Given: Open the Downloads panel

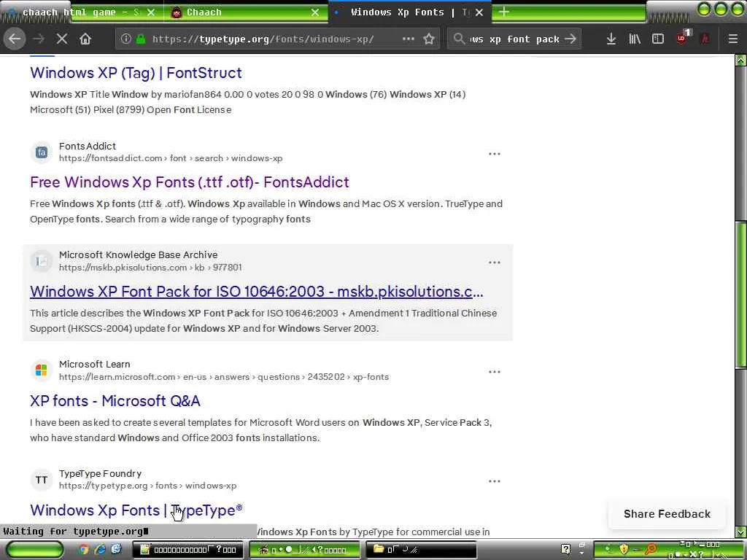Looking at the screenshot, I should click(611, 39).
